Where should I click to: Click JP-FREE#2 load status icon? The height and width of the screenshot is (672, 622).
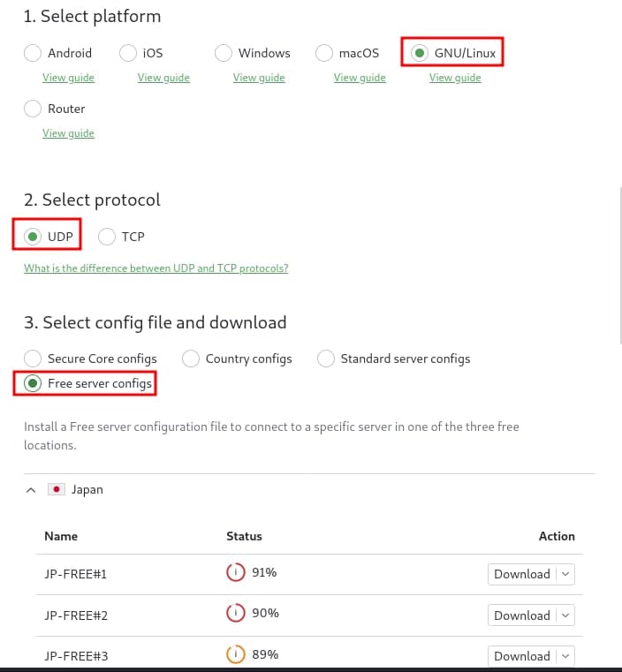coord(236,613)
